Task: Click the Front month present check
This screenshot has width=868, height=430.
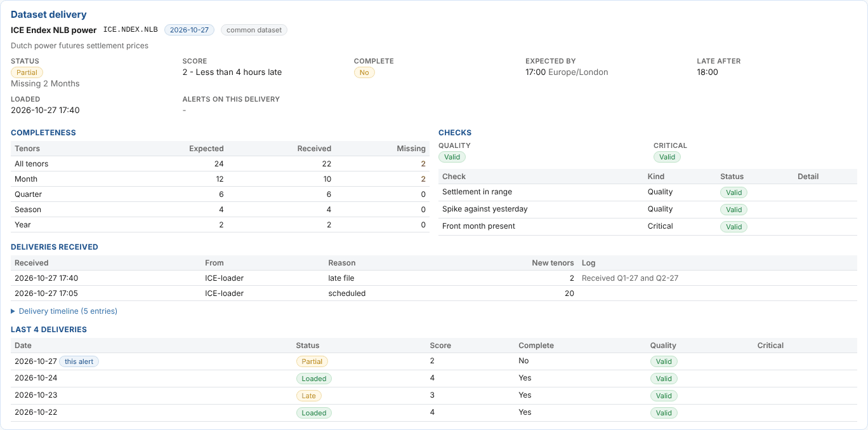Action: [x=478, y=226]
